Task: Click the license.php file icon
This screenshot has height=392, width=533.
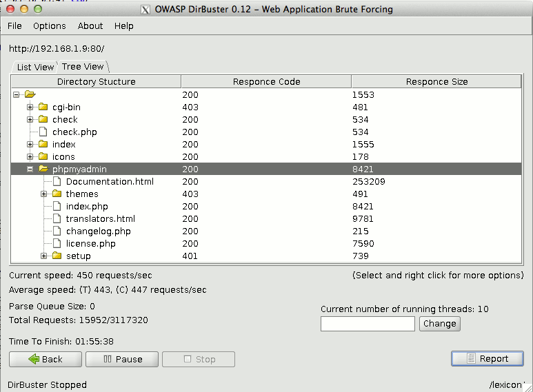Action: (x=57, y=244)
